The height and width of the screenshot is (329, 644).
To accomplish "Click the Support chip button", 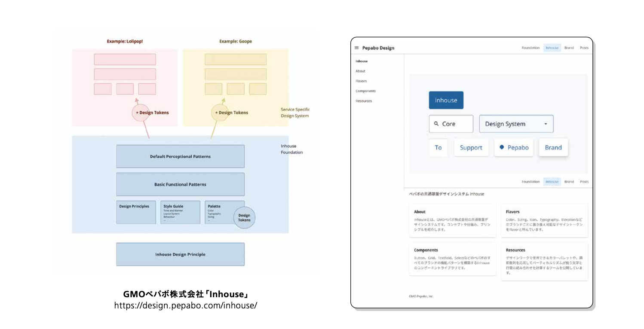I will pyautogui.click(x=471, y=147).
